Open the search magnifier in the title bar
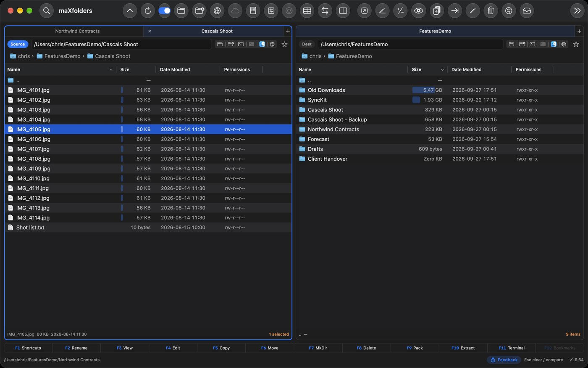 (x=46, y=11)
